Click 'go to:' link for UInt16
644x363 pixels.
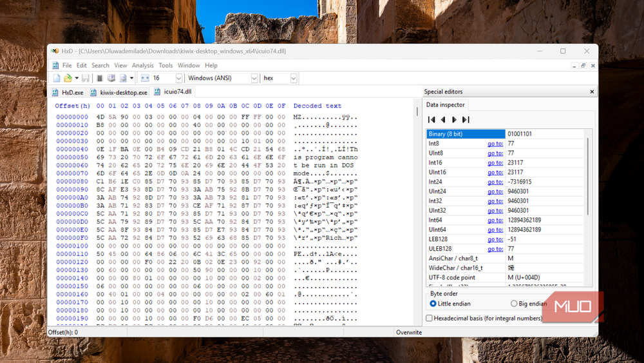tap(495, 172)
